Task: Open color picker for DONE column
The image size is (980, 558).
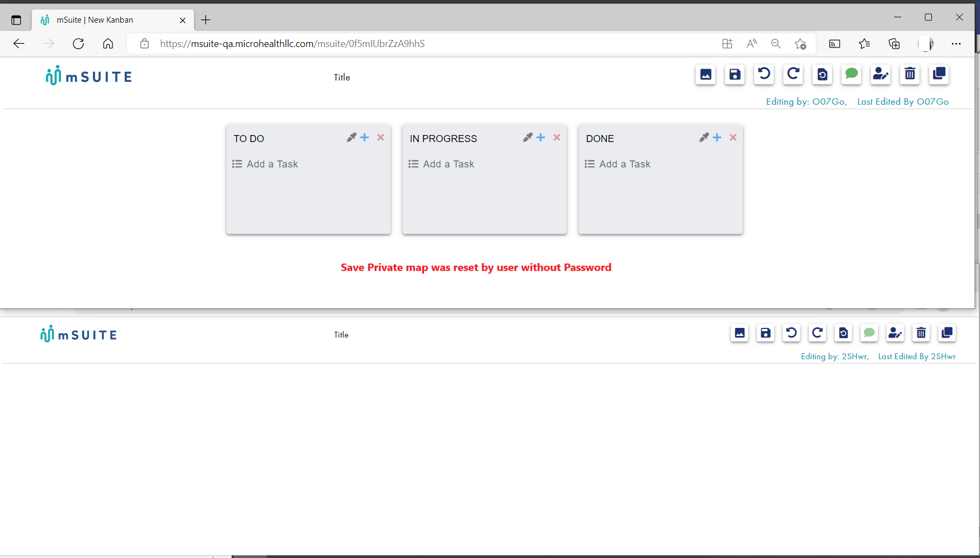Action: click(x=703, y=137)
